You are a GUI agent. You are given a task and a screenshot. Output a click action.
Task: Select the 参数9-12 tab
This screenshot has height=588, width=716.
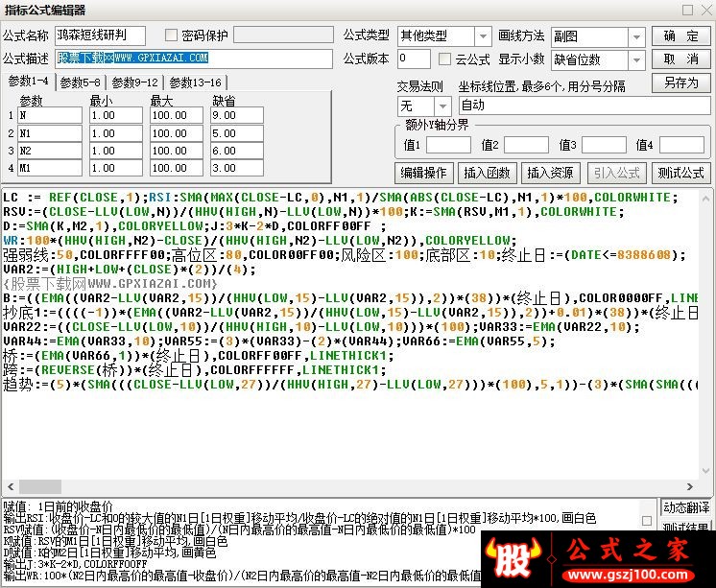(135, 82)
